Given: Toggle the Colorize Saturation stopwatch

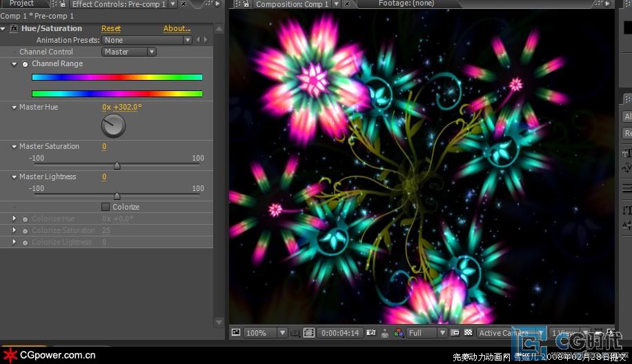Looking at the screenshot, I should [25, 231].
